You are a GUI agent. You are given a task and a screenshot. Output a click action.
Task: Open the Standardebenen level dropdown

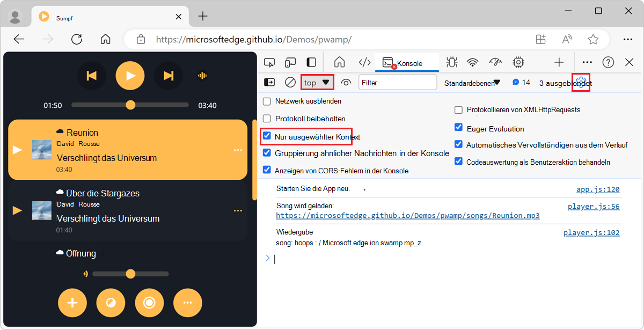coord(471,82)
